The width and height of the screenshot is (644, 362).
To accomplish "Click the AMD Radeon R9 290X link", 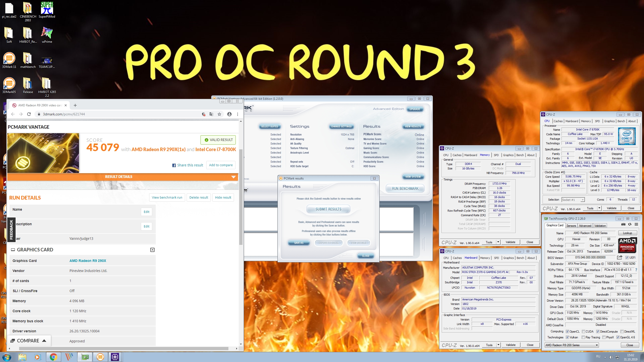I will pyautogui.click(x=88, y=261).
